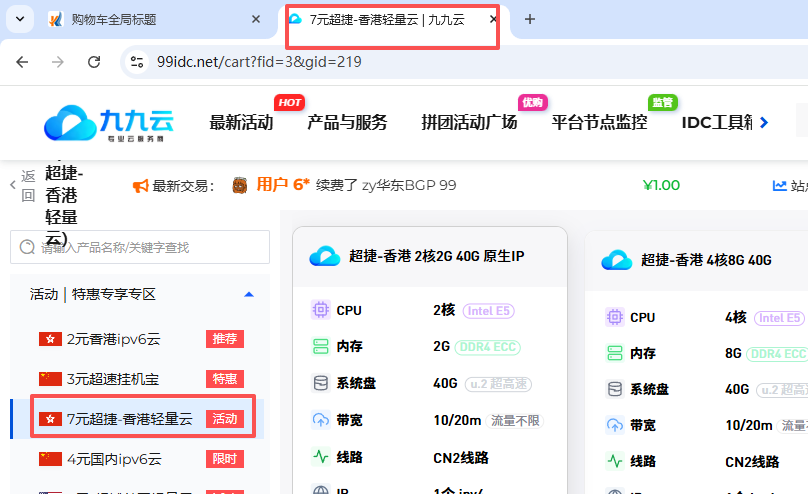The image size is (808, 494).
Task: Click CN2线路 value in 2核2G card
Action: pyautogui.click(x=461, y=458)
